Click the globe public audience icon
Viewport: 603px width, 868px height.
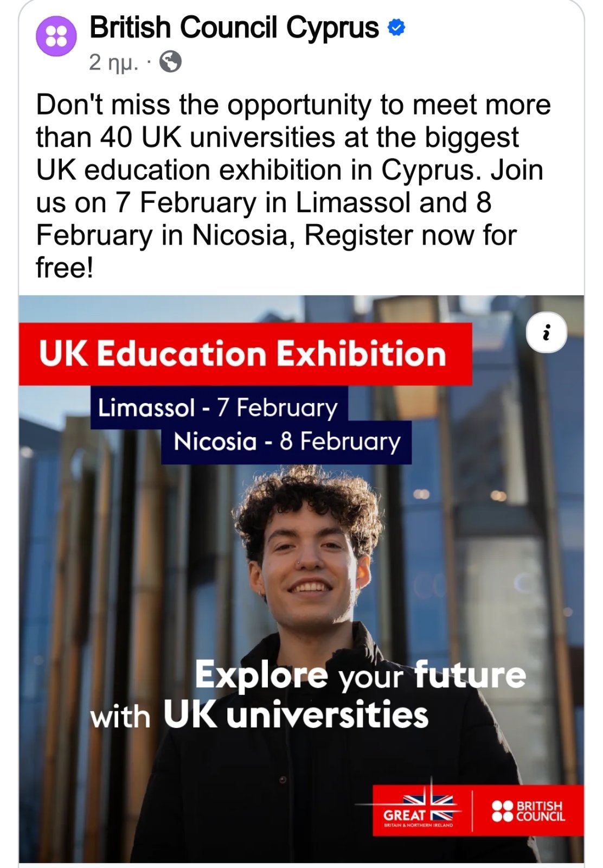[170, 62]
